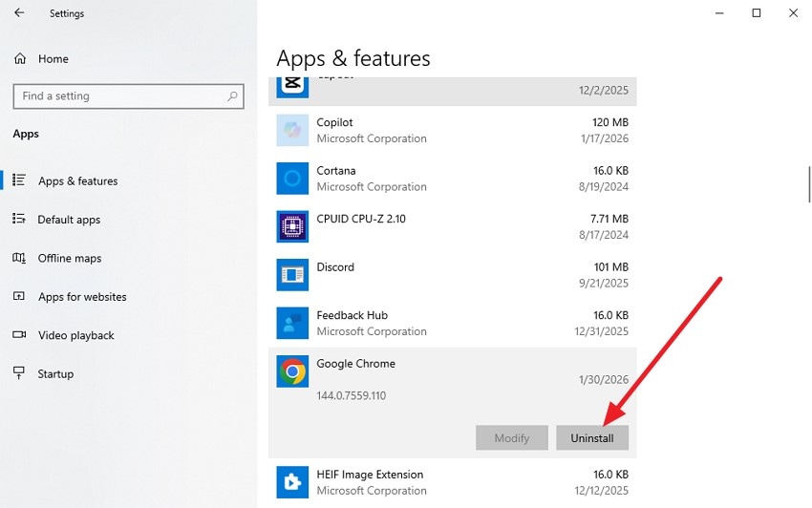Click the Startup sidebar icon
812x508 pixels.
pyautogui.click(x=19, y=372)
